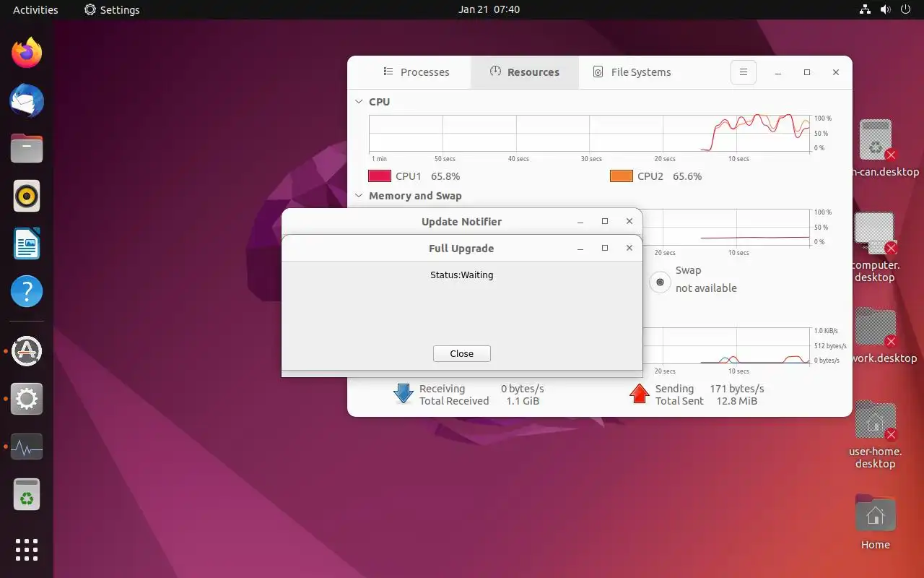924x578 pixels.
Task: Select the user-home.desktop desktop icon
Action: coord(875,433)
